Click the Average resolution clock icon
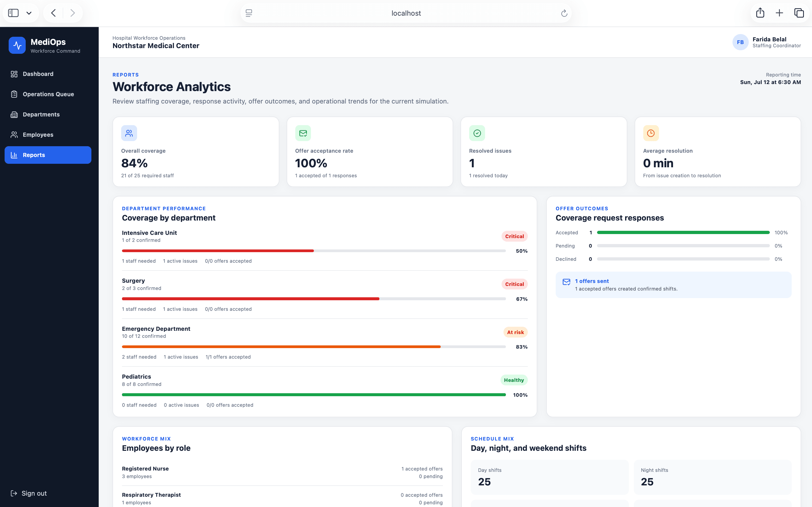This screenshot has width=812, height=507. click(x=651, y=133)
